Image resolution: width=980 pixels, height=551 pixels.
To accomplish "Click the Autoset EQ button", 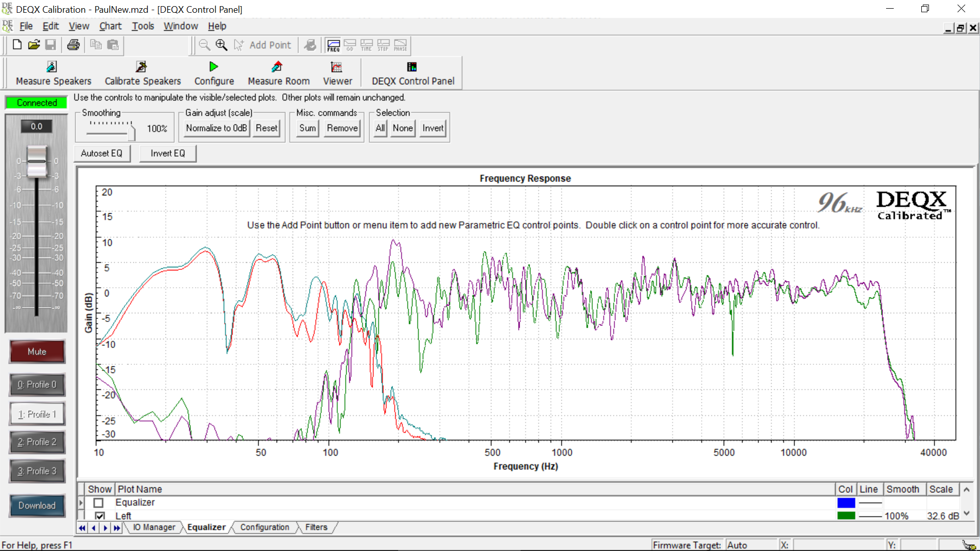I will click(102, 153).
